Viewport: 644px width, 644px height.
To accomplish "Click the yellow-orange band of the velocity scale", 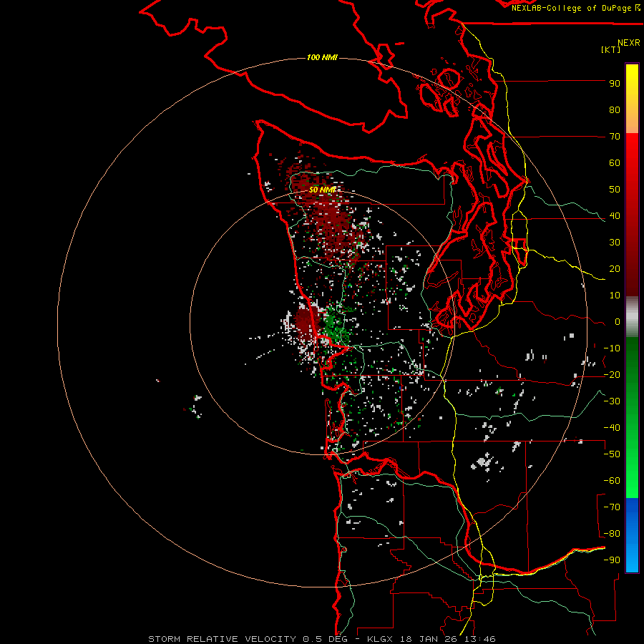I will (632, 99).
